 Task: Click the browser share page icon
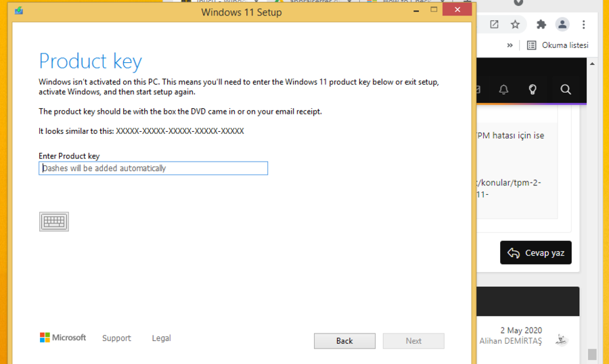click(x=494, y=24)
